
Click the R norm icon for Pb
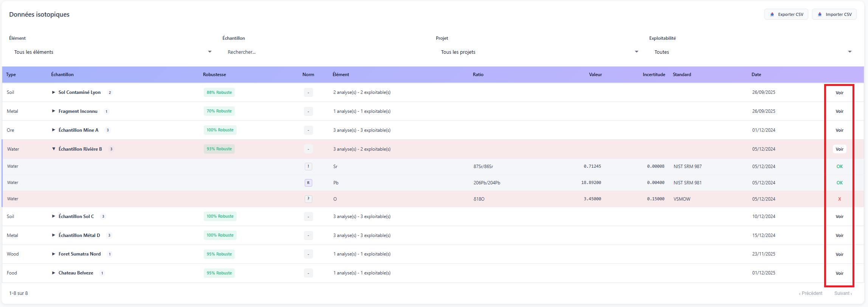pos(308,183)
